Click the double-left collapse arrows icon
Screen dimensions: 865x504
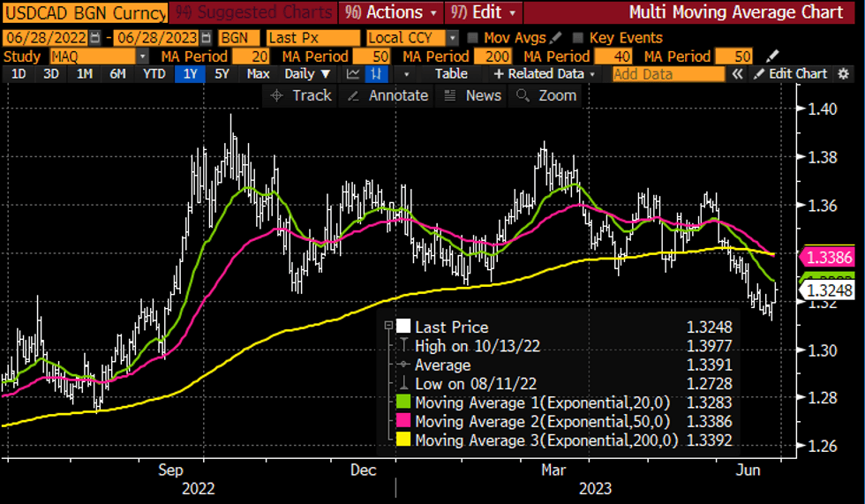click(x=738, y=74)
